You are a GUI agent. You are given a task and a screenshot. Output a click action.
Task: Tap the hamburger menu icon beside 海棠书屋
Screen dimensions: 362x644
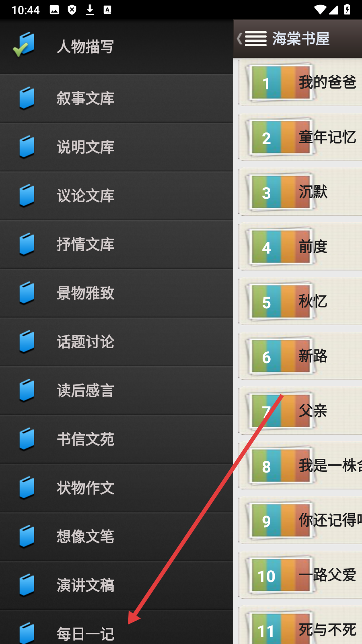click(x=256, y=39)
